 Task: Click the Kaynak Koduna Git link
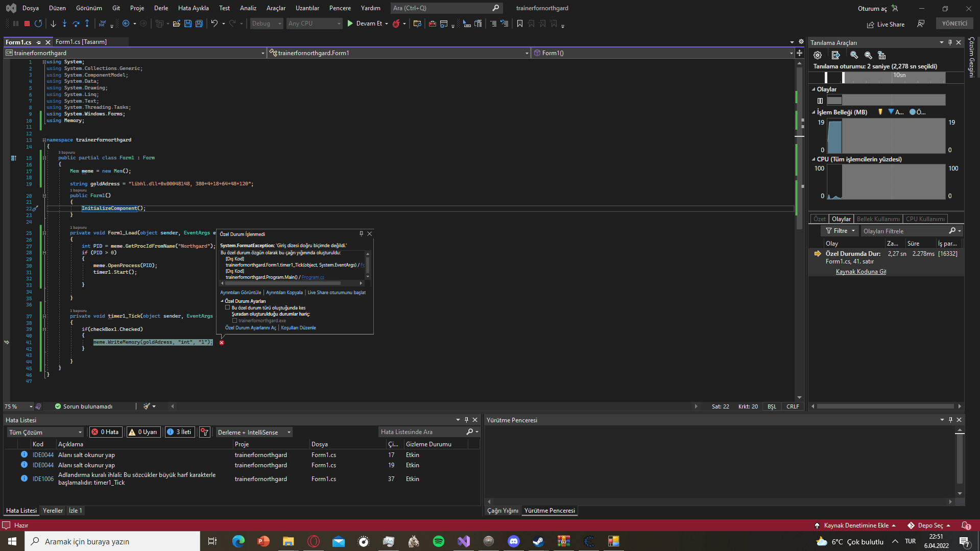[861, 272]
